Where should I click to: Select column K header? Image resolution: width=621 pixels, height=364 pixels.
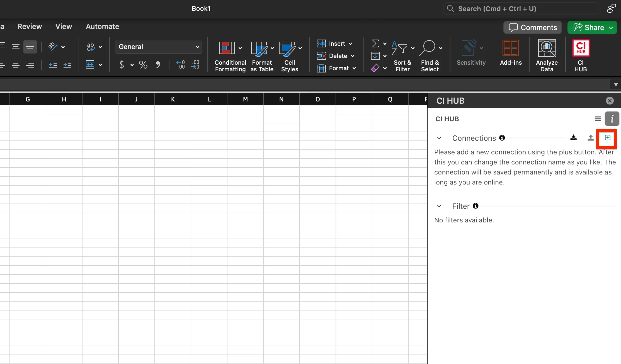click(x=173, y=99)
